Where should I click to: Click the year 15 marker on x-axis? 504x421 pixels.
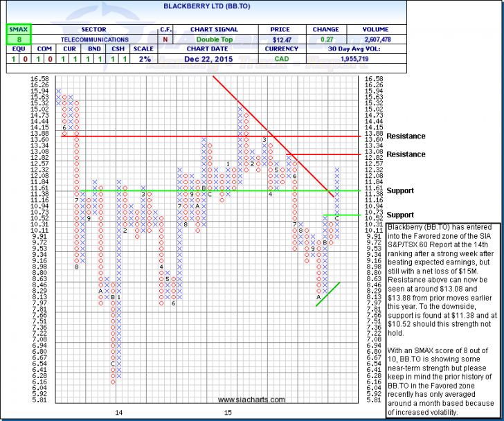click(227, 412)
